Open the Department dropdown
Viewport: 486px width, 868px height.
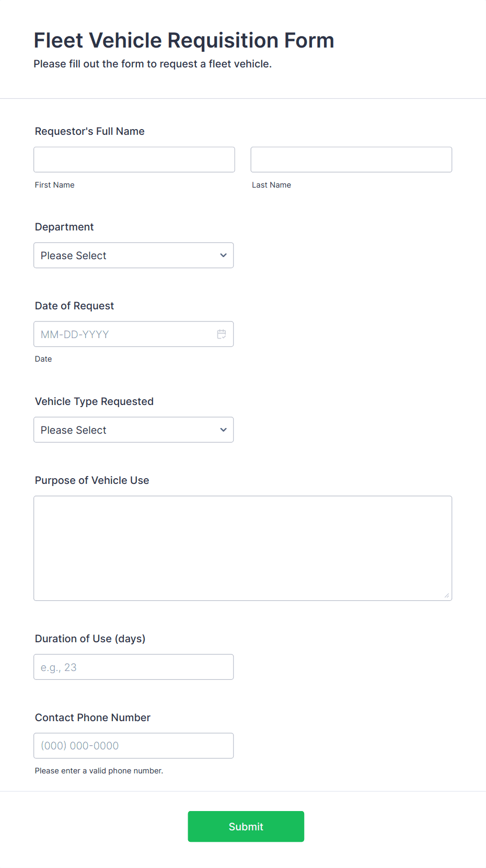pyautogui.click(x=133, y=256)
